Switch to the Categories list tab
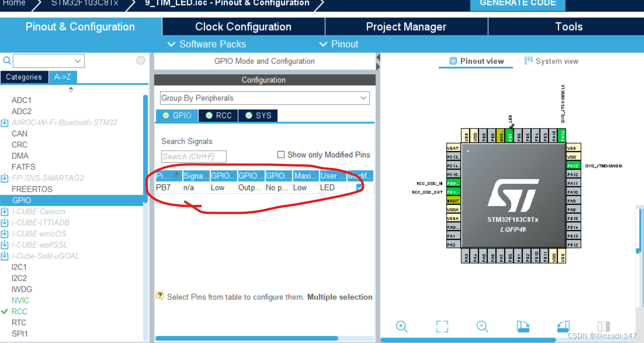644x343 pixels. click(24, 77)
